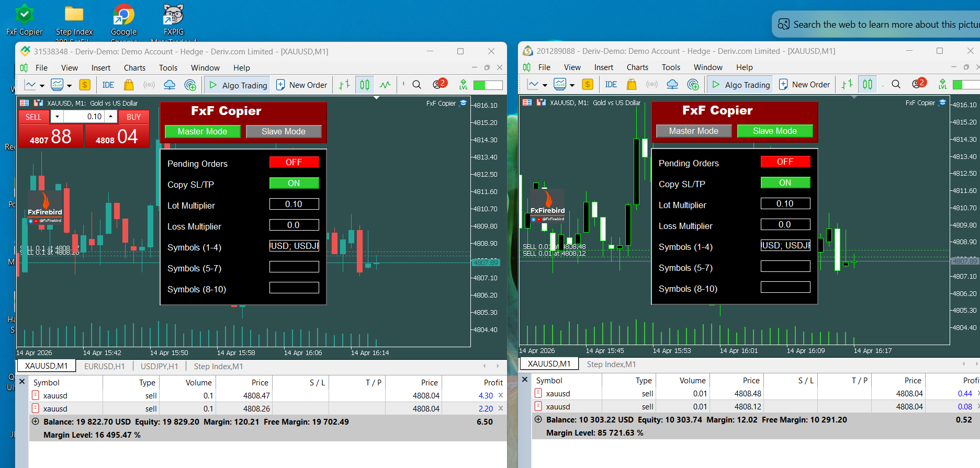The height and width of the screenshot is (468, 980).
Task: Switch to EURUSD,H1 chart tab
Action: (x=105, y=367)
